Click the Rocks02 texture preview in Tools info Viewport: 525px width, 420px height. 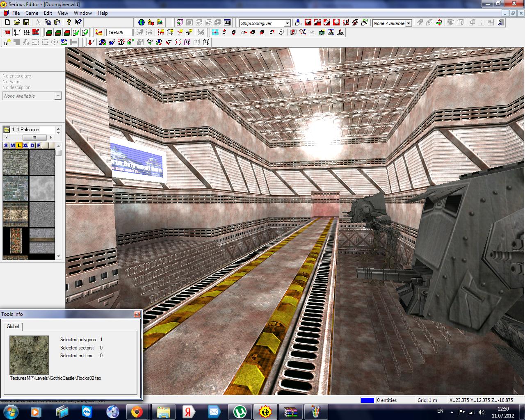click(29, 355)
